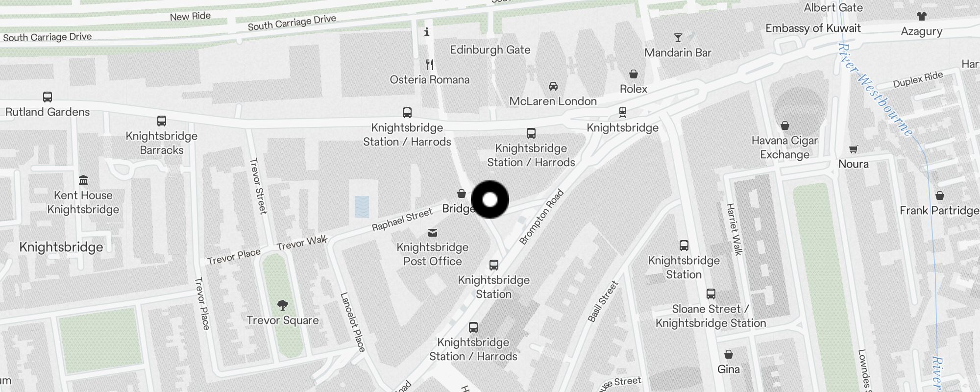
Task: Select the Gina shop icon
Action: click(x=729, y=354)
